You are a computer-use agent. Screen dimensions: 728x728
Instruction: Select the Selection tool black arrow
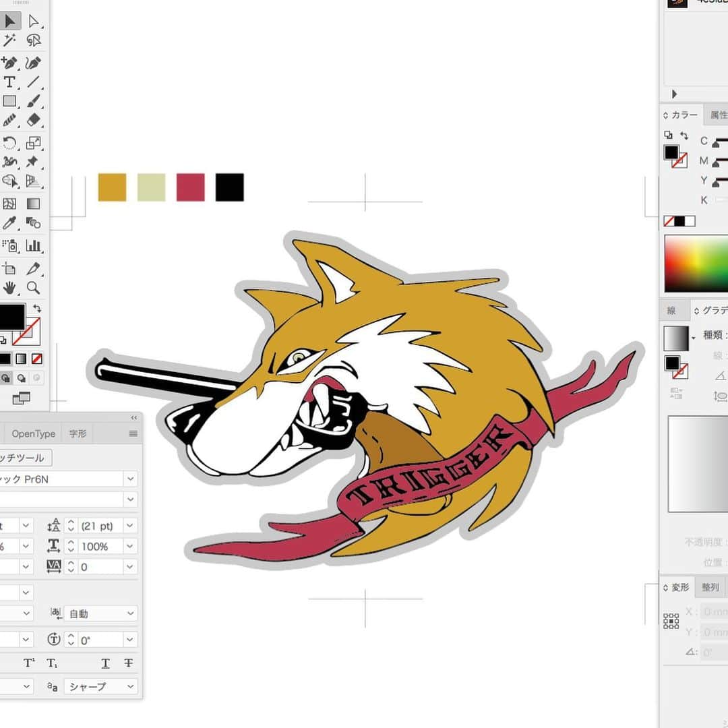point(9,21)
